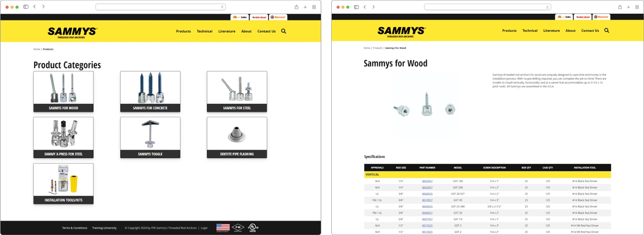Open part number 8015925 link
Viewport: 644px width, 235px height.
(x=427, y=225)
